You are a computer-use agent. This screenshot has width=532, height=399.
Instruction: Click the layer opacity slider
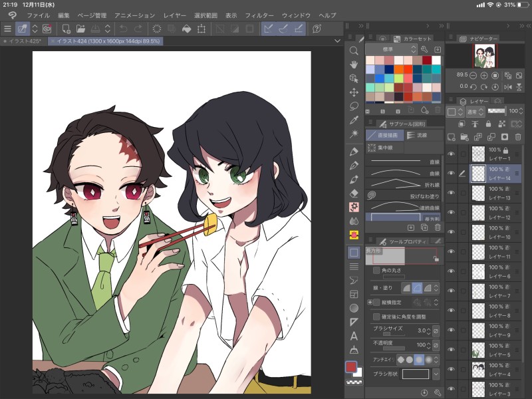click(496, 111)
